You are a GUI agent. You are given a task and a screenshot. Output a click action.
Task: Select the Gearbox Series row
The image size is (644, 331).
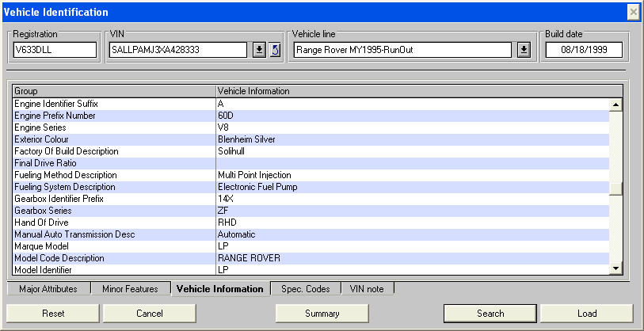[311, 211]
